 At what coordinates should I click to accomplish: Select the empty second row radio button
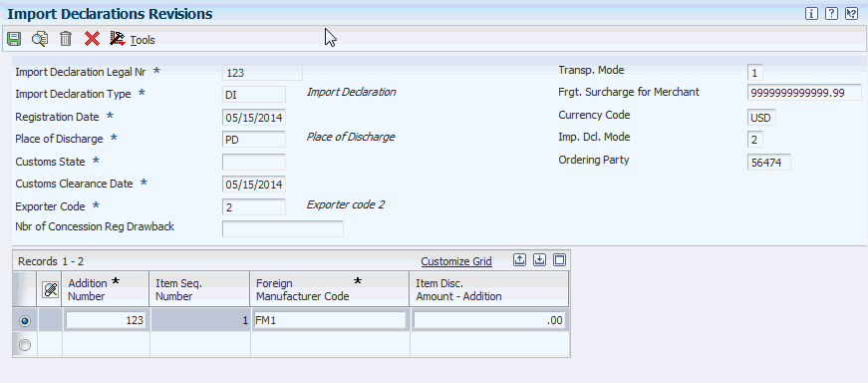[25, 345]
